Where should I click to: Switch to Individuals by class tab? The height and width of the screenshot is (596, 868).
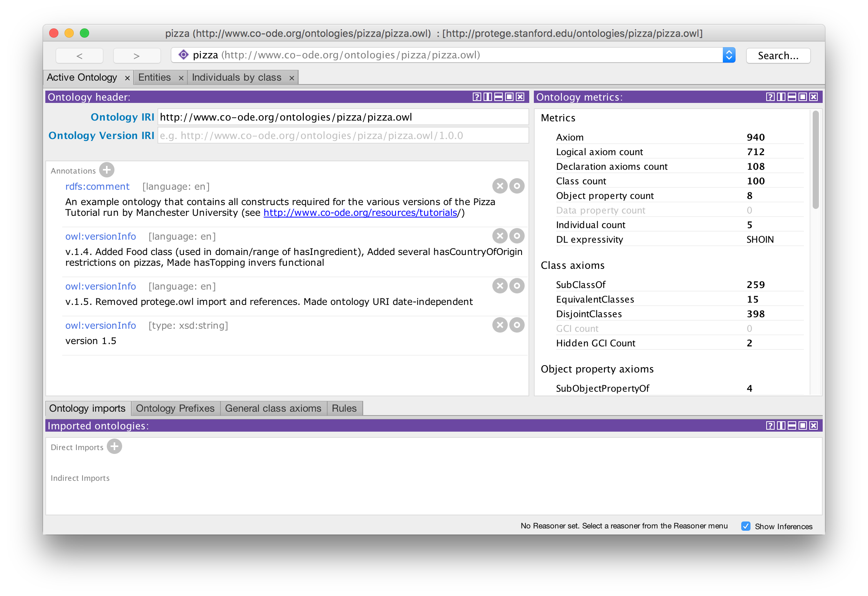tap(237, 78)
